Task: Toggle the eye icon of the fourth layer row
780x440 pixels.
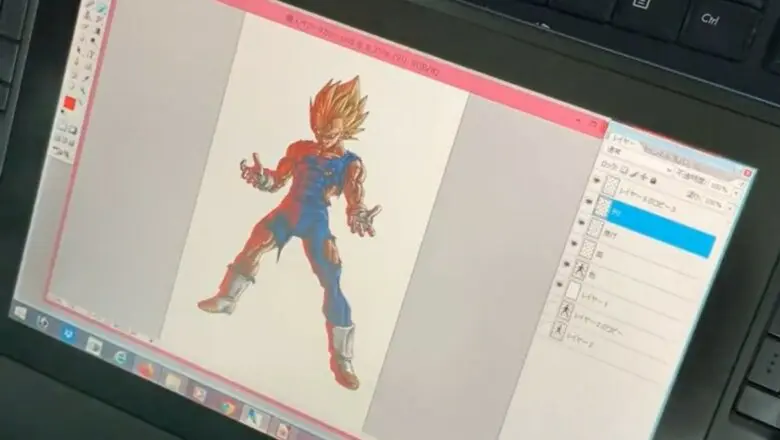Action: (x=574, y=243)
